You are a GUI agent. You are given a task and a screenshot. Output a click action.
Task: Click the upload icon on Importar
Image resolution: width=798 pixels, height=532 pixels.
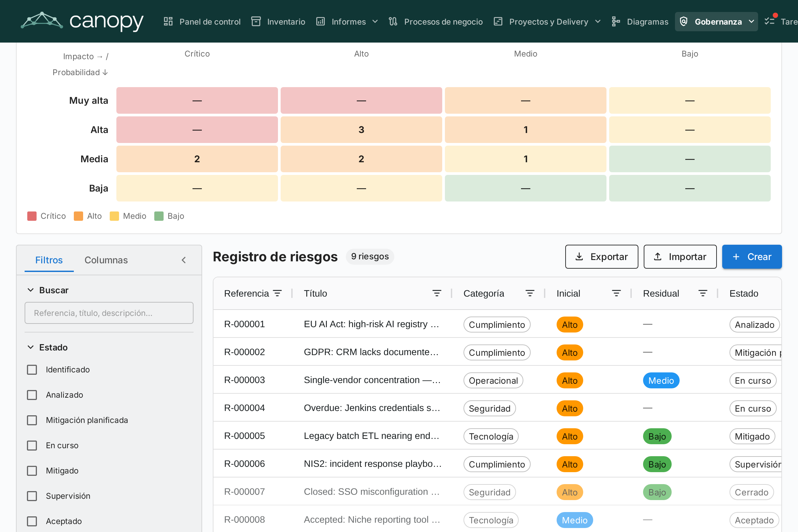pyautogui.click(x=658, y=257)
